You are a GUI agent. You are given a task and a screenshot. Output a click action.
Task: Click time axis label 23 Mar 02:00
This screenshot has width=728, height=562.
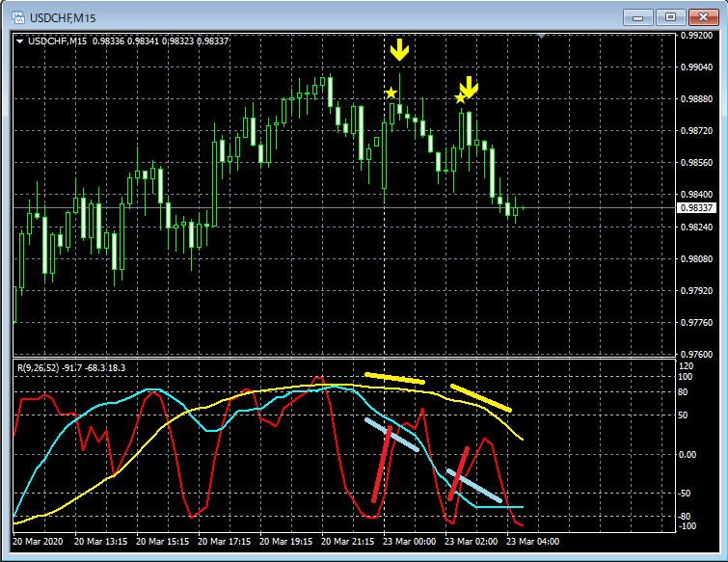[472, 542]
